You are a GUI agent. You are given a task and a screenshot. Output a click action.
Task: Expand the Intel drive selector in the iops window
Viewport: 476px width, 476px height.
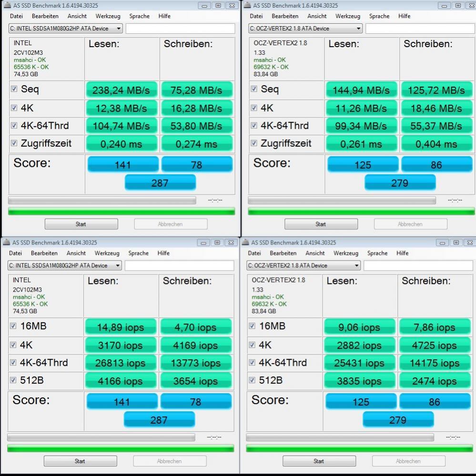point(65,265)
